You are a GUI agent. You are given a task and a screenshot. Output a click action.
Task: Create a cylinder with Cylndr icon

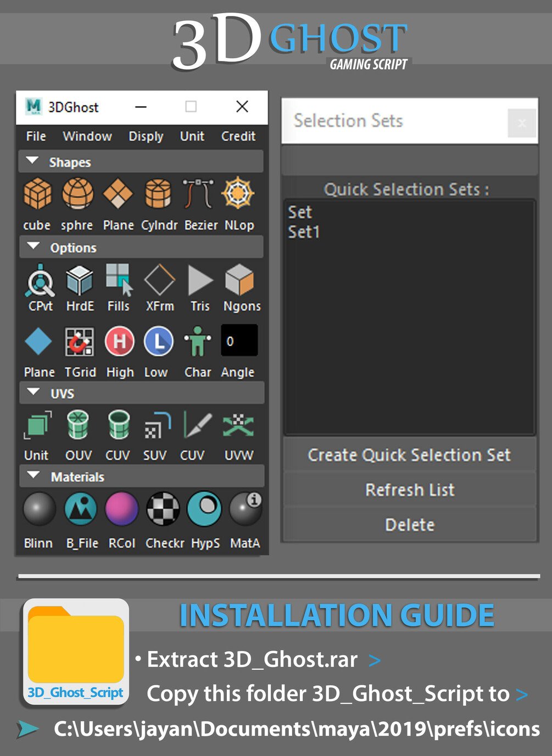point(158,193)
